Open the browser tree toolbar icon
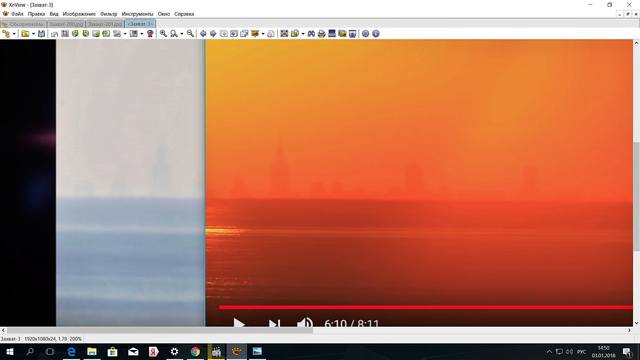640x360 pixels. 6,34
